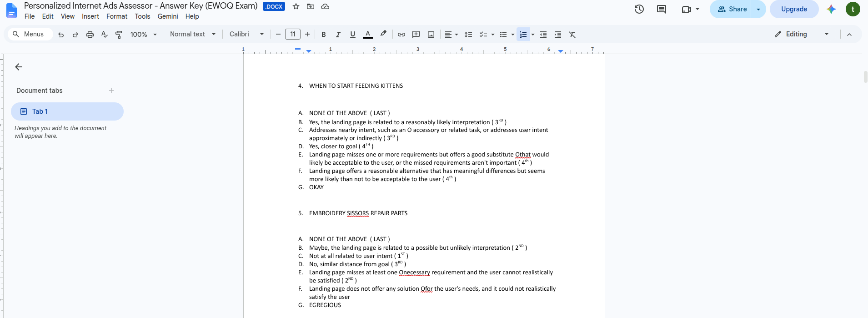Image resolution: width=868 pixels, height=318 pixels.
Task: Open the text alignment dropdown
Action: [x=451, y=35]
